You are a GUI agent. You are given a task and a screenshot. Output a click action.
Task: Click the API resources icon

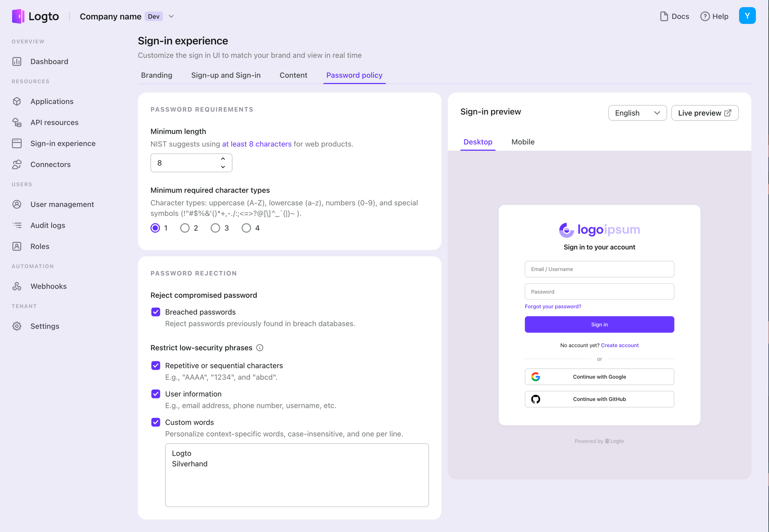tap(17, 123)
